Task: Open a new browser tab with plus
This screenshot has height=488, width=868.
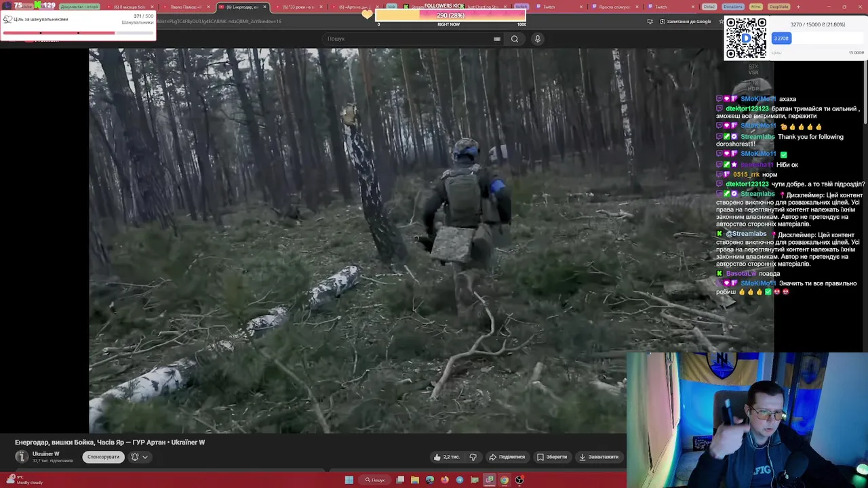Action: (798, 7)
